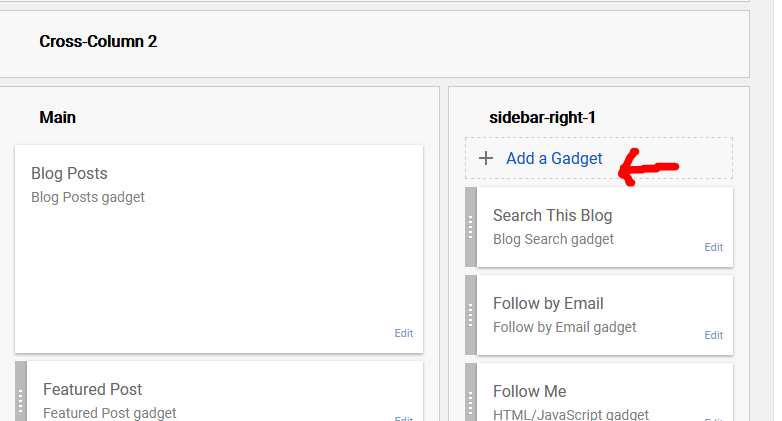Edit the Search This Blog gadget

tap(713, 248)
